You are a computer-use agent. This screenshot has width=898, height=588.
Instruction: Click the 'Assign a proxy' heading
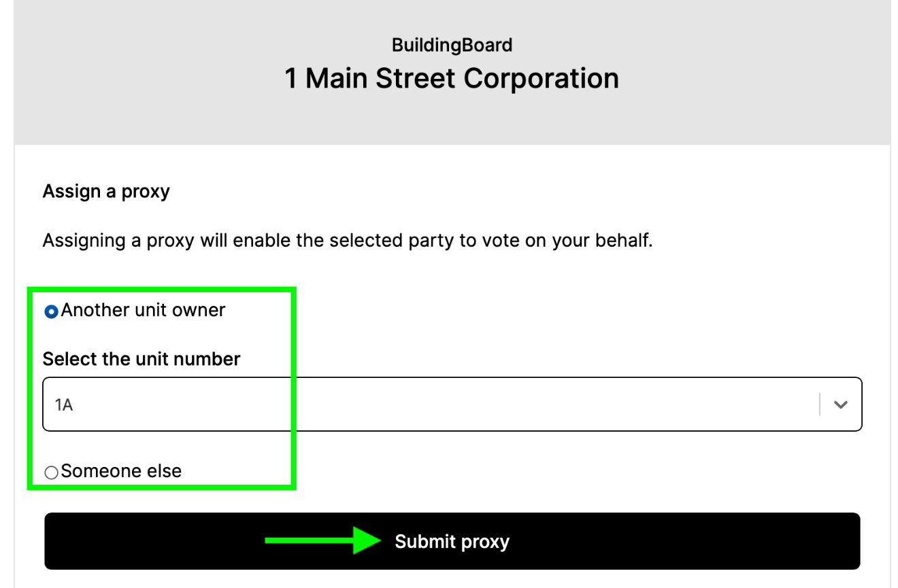[105, 191]
